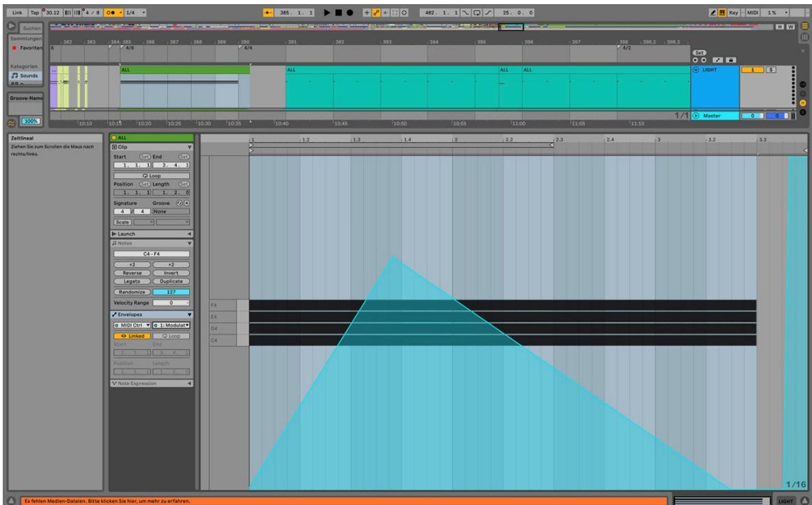812x505 pixels.
Task: Toggle MIDI Map Mode
Action: [752, 12]
